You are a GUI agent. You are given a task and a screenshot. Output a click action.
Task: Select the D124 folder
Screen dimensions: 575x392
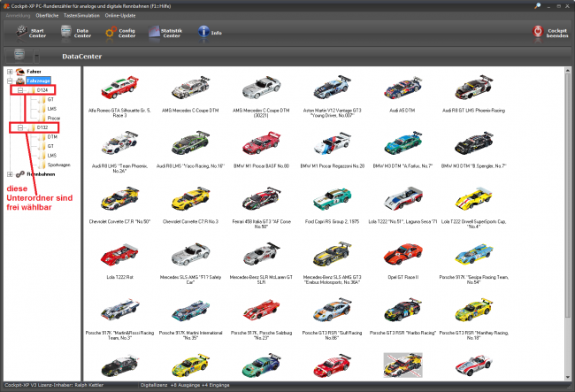click(x=42, y=90)
